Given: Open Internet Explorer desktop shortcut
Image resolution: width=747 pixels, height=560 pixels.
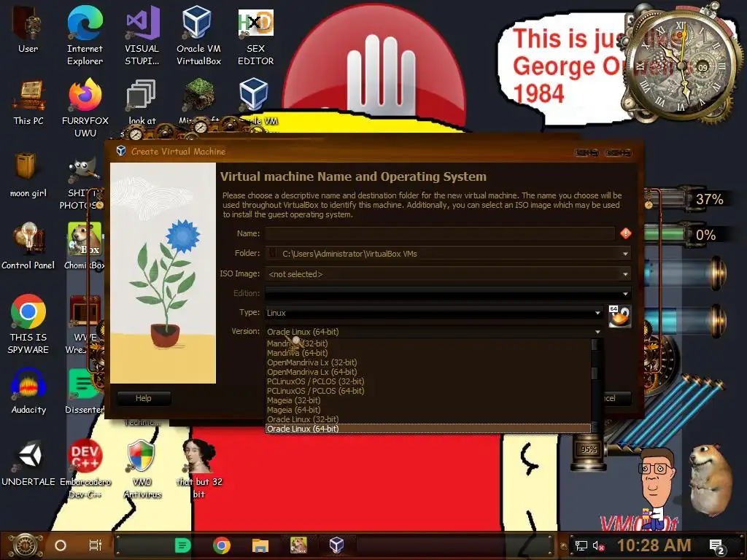Looking at the screenshot, I should point(85,36).
